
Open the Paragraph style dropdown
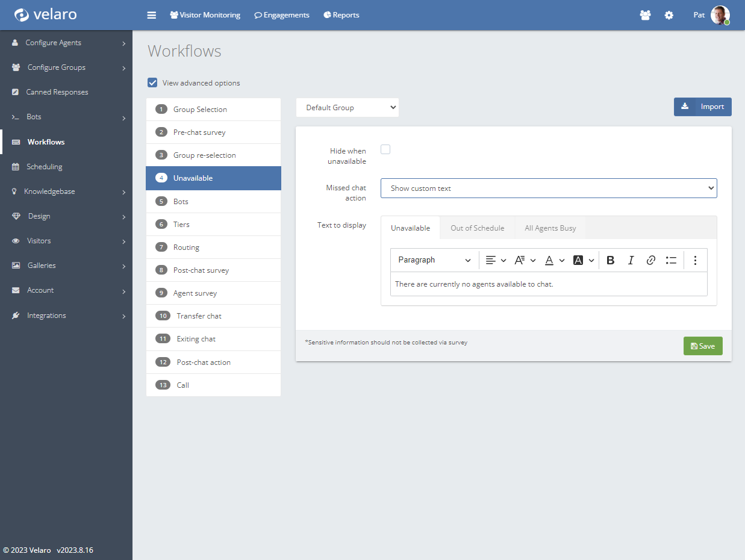(434, 260)
